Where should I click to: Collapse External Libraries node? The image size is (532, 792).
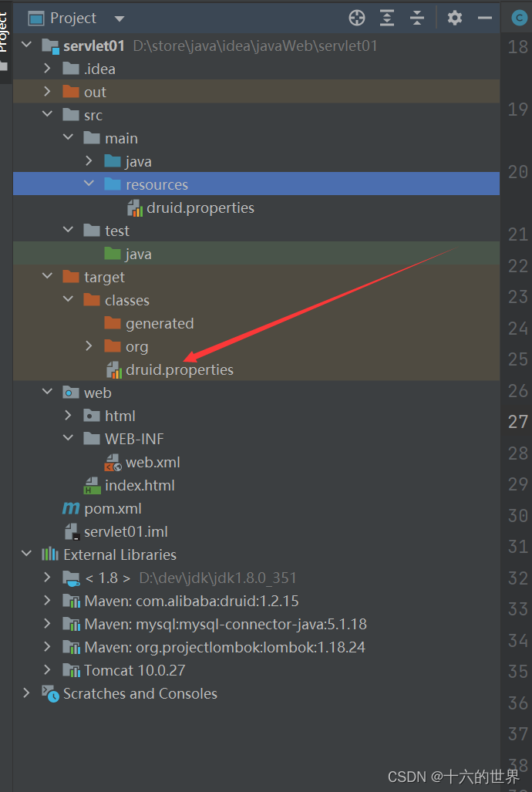click(26, 554)
